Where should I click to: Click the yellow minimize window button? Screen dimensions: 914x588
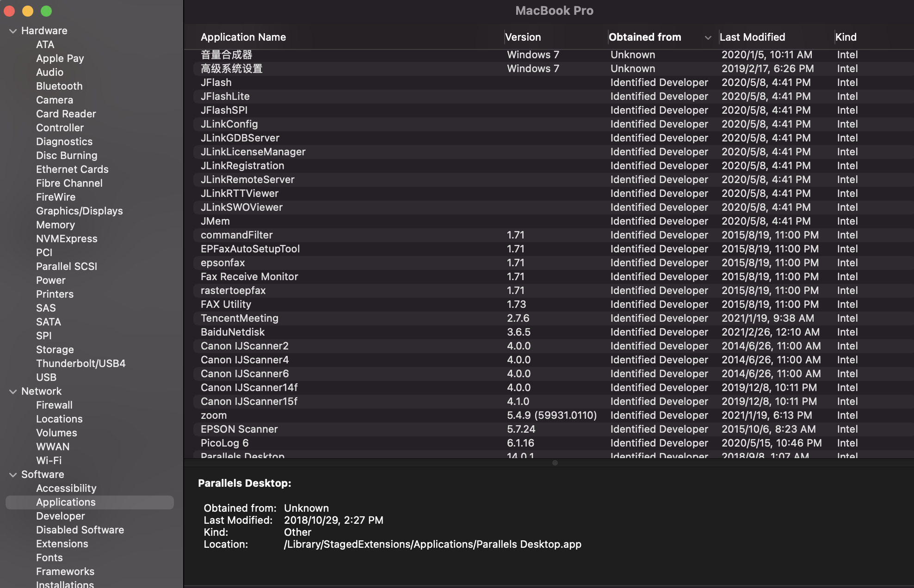[28, 11]
